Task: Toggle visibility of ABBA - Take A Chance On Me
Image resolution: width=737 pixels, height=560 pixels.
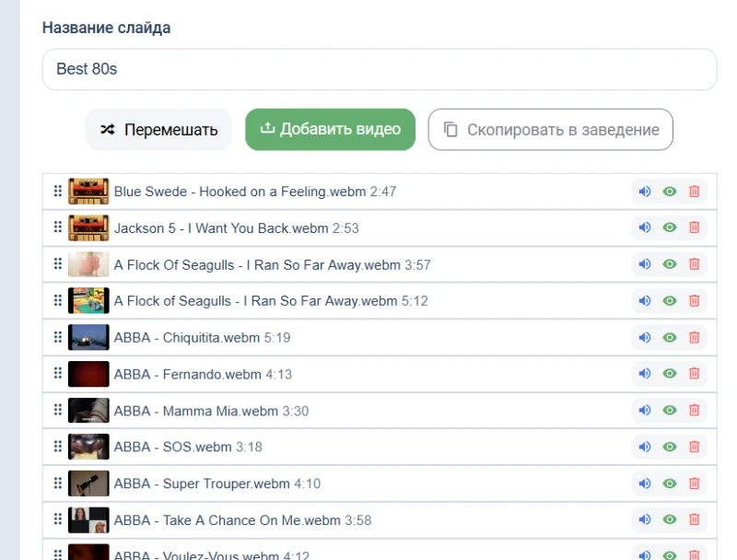Action: [x=670, y=519]
